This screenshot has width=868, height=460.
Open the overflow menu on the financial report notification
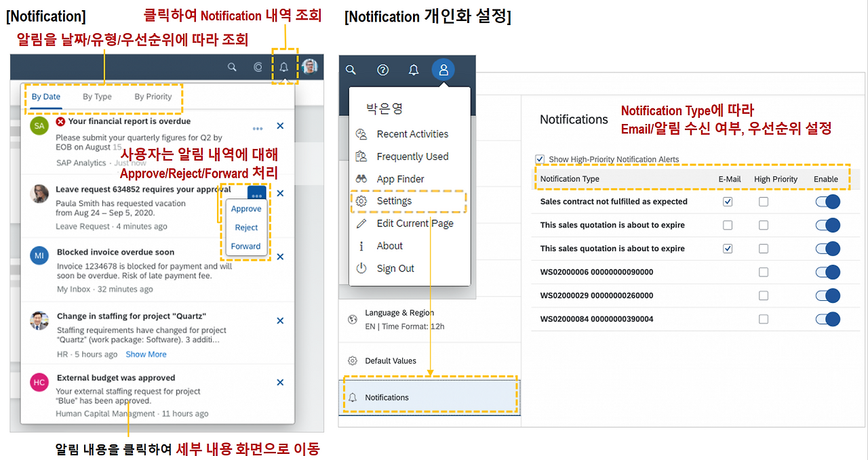click(257, 128)
